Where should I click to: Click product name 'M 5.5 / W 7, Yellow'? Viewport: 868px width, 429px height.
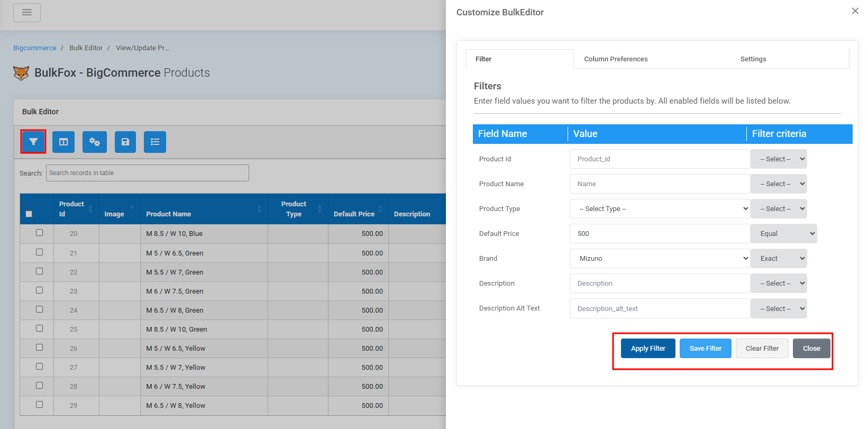176,368
